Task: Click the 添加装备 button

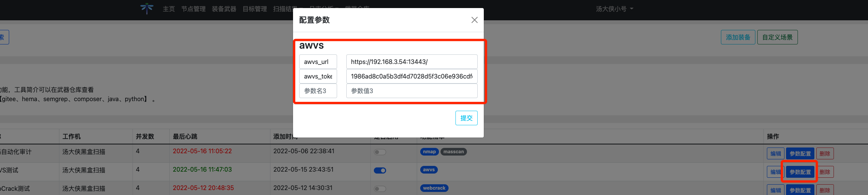Action: coord(738,37)
